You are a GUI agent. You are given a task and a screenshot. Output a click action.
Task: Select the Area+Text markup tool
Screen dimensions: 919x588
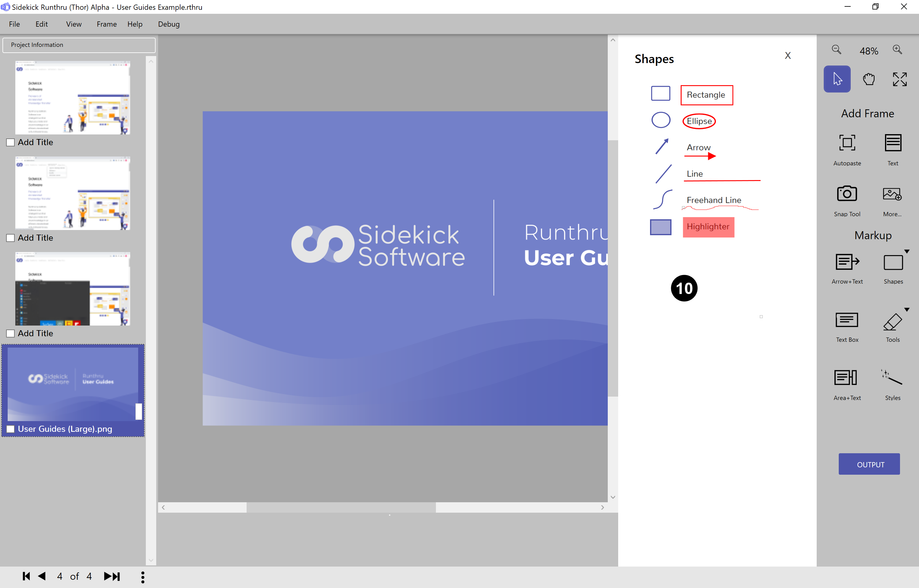click(847, 385)
